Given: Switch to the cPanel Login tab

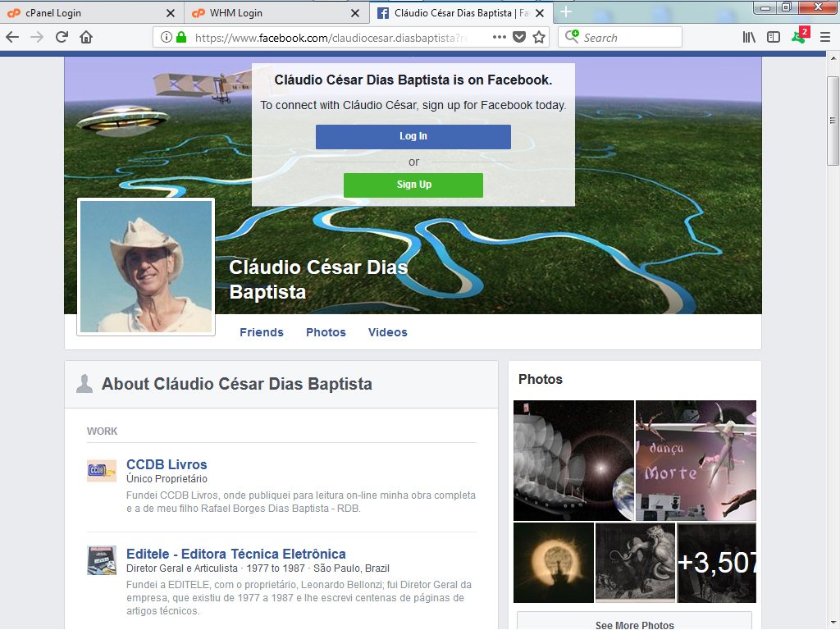Looking at the screenshot, I should coord(90,13).
